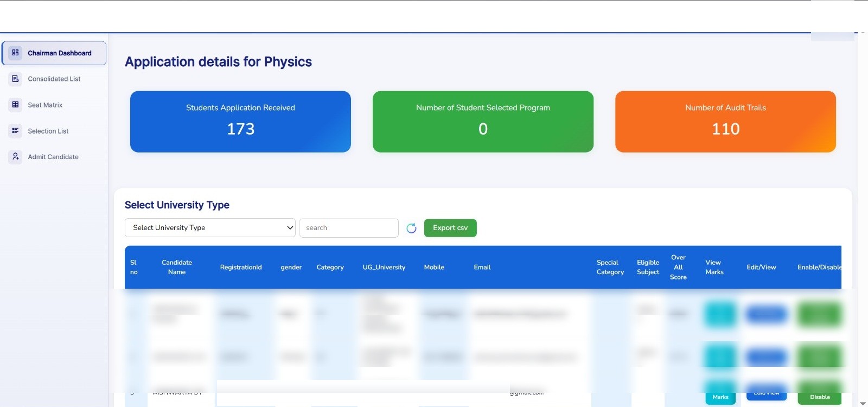Click the Special Category column header

pyautogui.click(x=610, y=267)
